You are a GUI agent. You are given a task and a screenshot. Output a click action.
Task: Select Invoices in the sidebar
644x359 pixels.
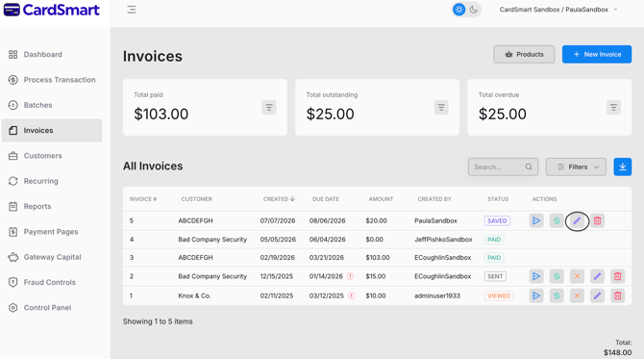tap(52, 130)
